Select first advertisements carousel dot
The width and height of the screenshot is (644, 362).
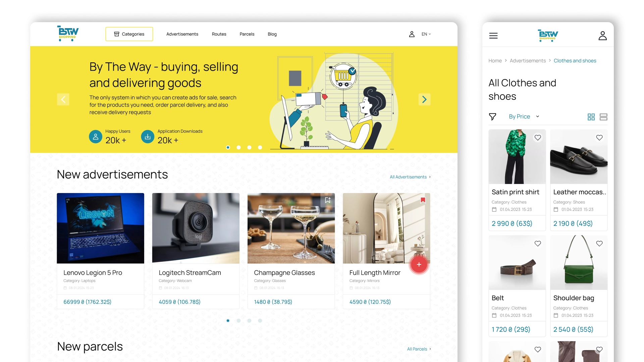(x=228, y=321)
